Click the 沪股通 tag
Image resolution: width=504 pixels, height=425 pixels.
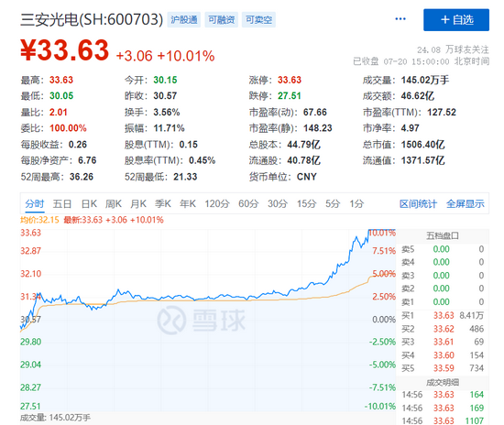click(184, 20)
